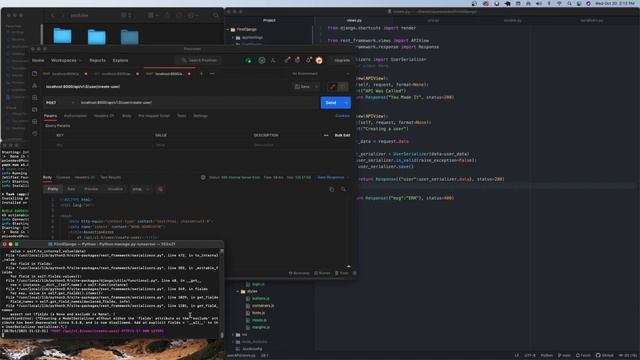Open Environments icon in Postman sidebar
This screenshot has height=360, width=640.
point(35,98)
